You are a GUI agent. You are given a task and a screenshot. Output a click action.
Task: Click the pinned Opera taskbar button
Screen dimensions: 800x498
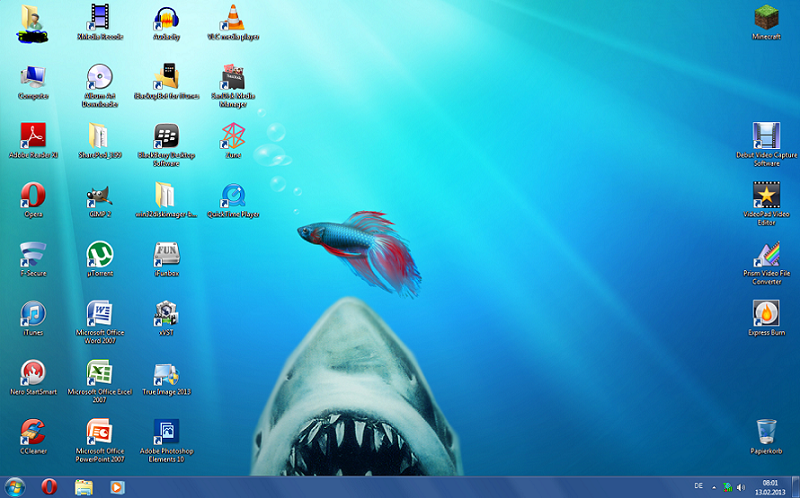pyautogui.click(x=49, y=487)
